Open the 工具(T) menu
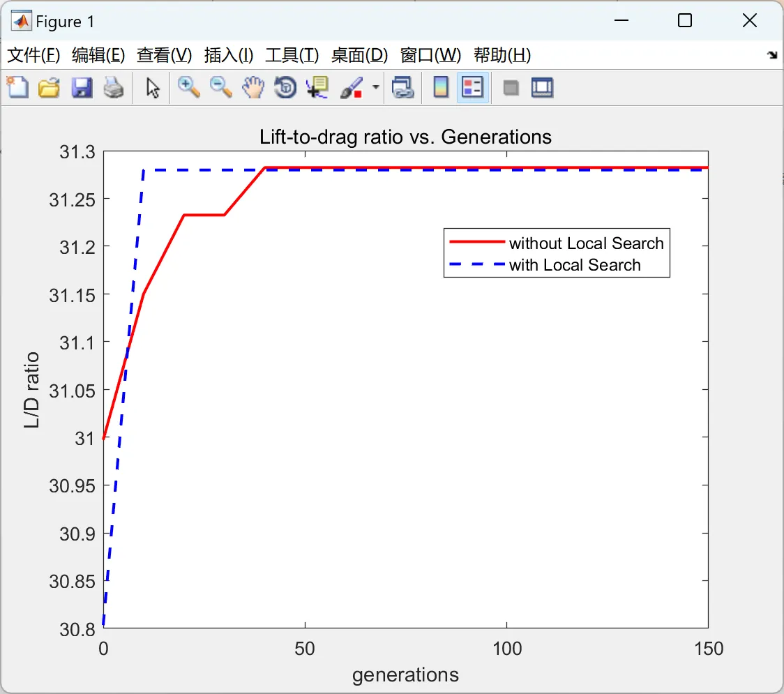784x694 pixels. (x=292, y=55)
